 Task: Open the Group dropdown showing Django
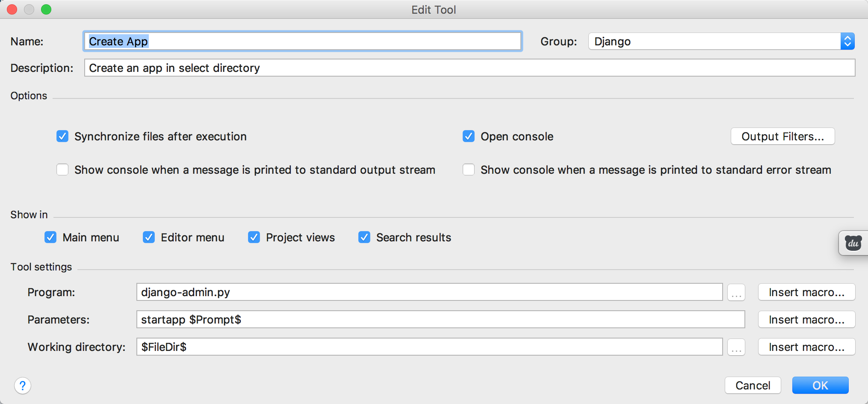tap(721, 42)
